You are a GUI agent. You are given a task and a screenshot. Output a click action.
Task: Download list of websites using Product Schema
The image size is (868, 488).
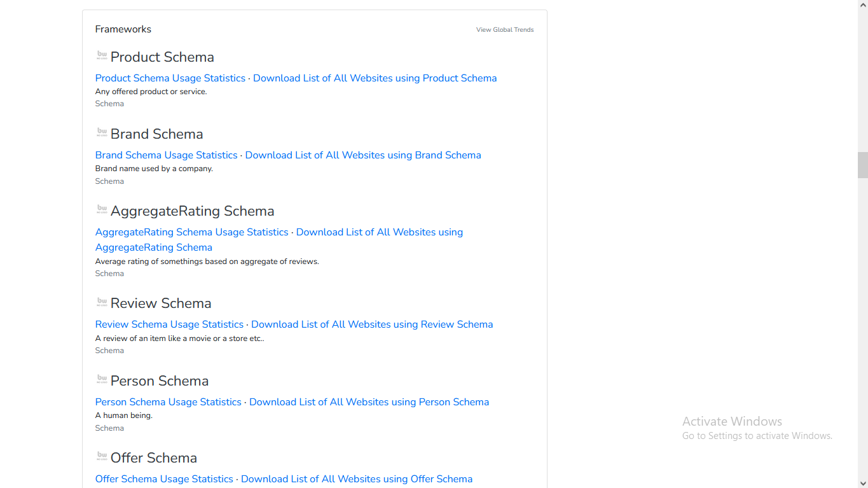point(375,78)
